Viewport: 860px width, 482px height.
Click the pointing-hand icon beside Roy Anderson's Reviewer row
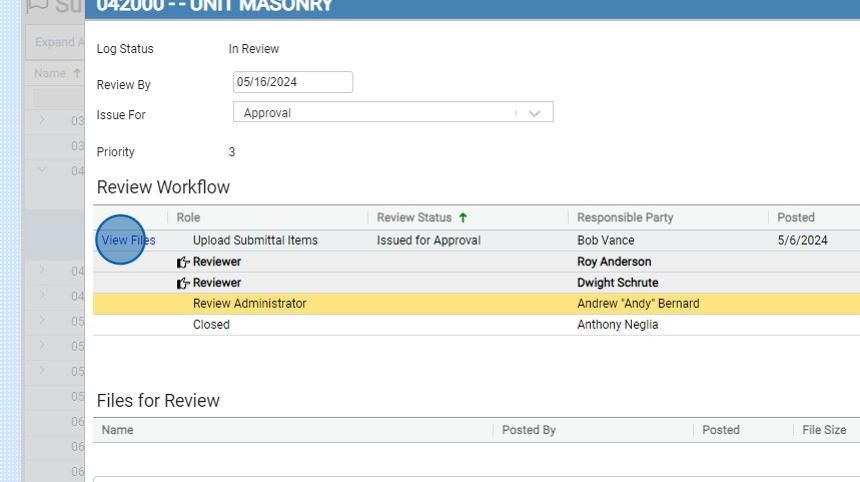183,262
